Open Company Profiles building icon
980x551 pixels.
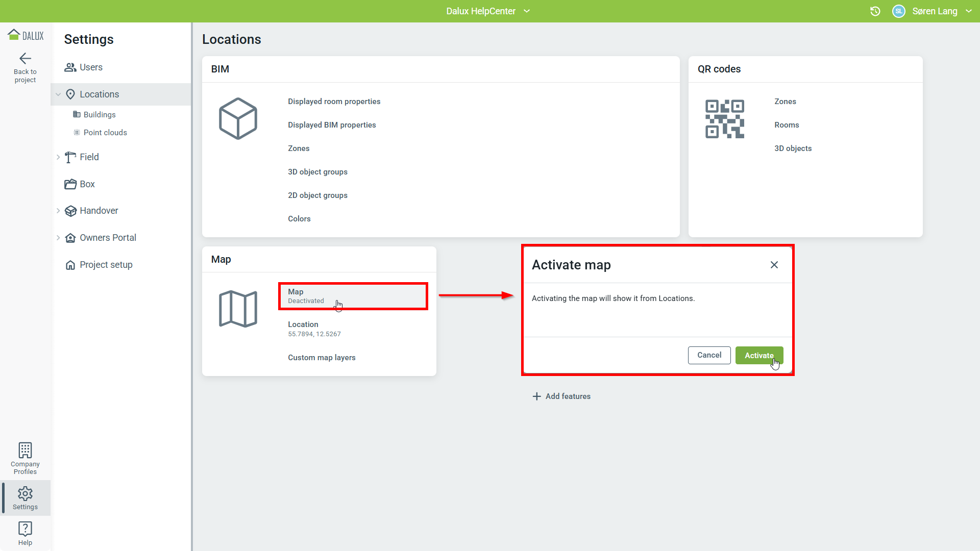click(25, 450)
